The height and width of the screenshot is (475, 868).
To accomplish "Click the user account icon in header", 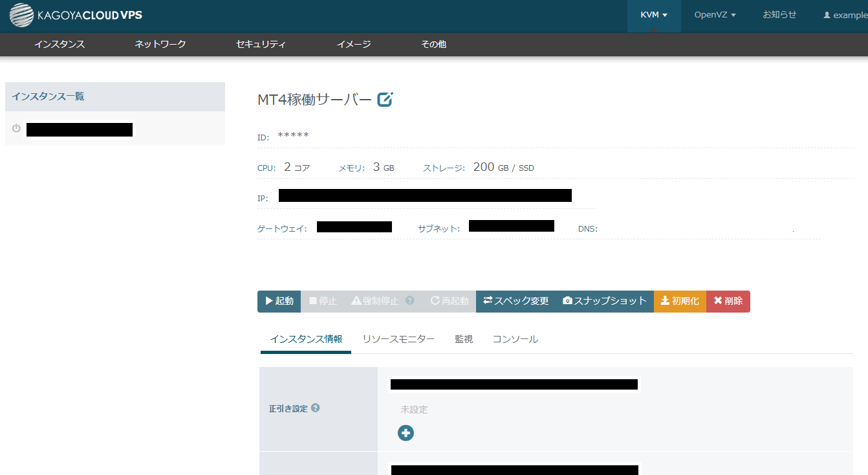I will [827, 16].
